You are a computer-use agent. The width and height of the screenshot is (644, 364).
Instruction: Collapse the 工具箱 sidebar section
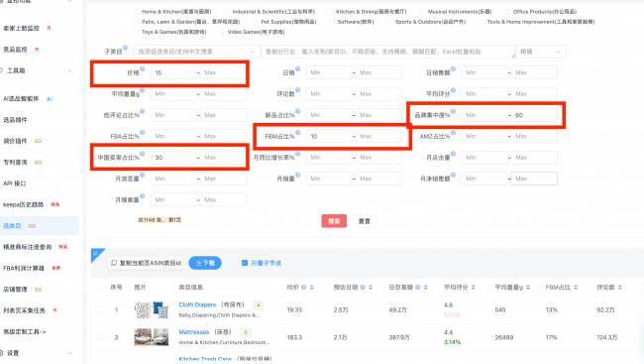[x=69, y=70]
